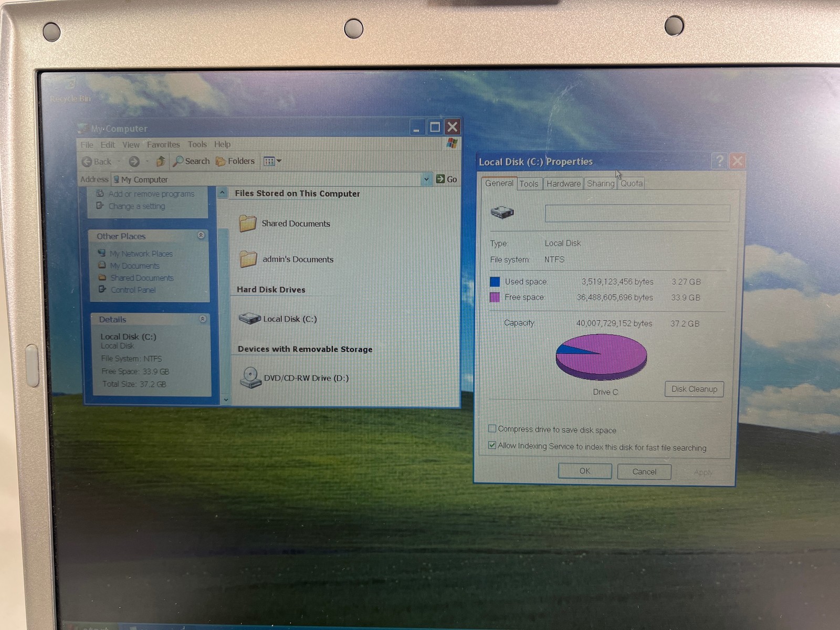
Task: Toggle the Folders pane button
Action: coord(236,161)
